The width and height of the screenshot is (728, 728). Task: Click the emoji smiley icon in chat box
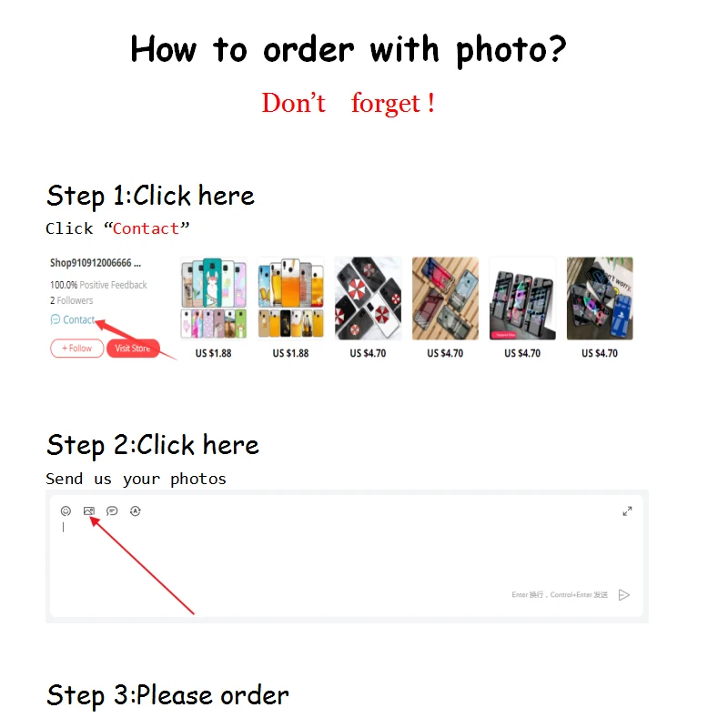(x=66, y=511)
